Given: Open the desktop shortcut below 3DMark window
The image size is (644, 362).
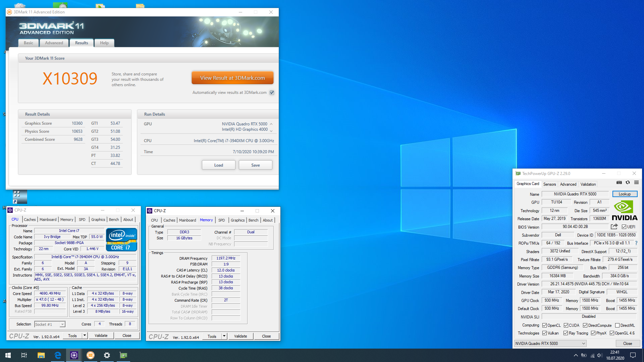Looking at the screenshot, I should tap(20, 197).
